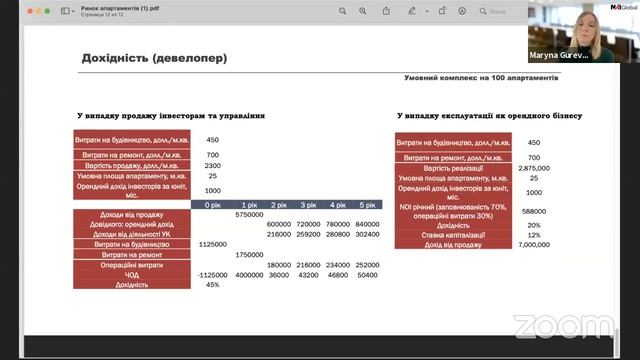Viewport: 640px width, 360px height.
Task: Click the left table 'Доходи від продажу' row label
Action: 132,215
